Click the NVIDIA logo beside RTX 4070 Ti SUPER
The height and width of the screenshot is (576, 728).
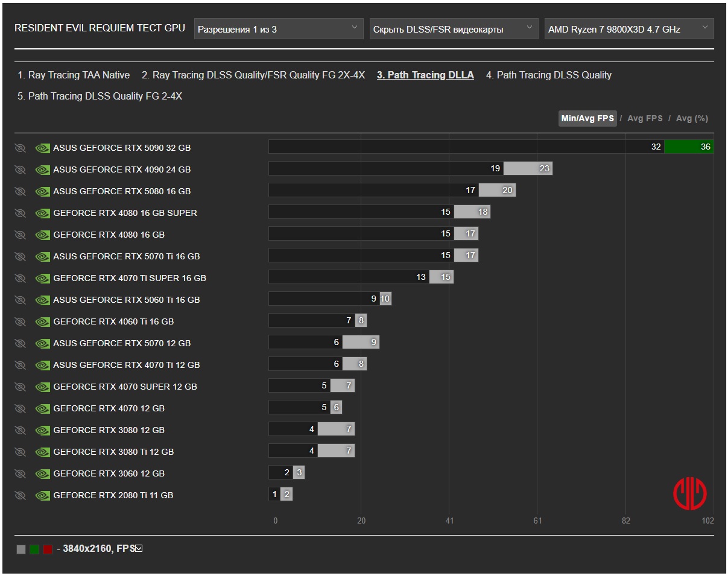pos(42,278)
